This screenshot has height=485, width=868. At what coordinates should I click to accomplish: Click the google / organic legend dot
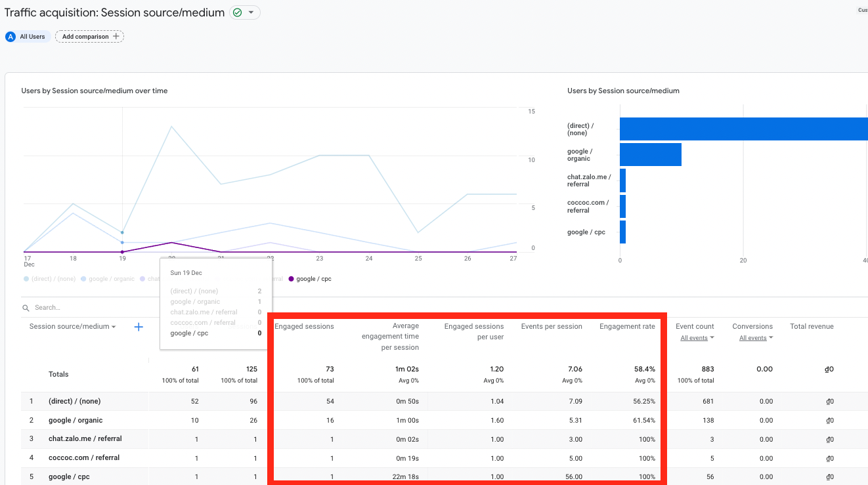point(83,279)
